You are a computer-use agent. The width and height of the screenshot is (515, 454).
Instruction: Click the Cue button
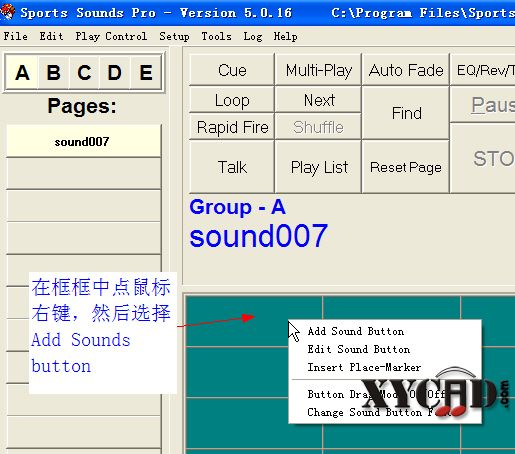point(232,70)
